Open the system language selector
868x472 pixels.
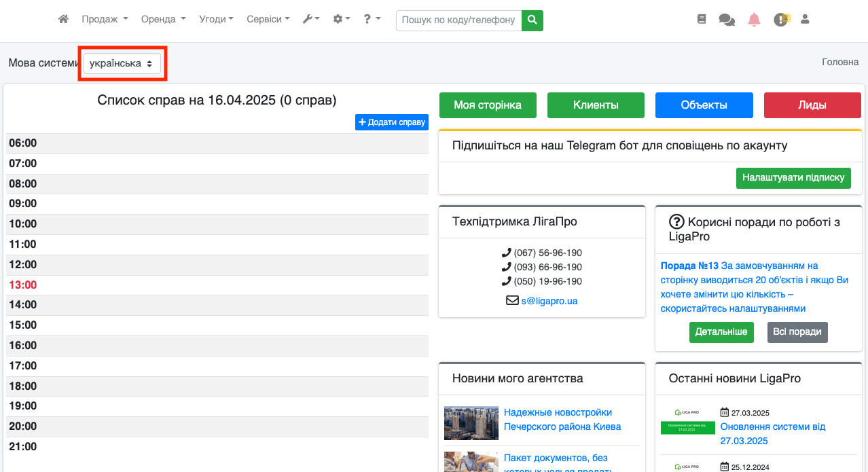tap(122, 63)
